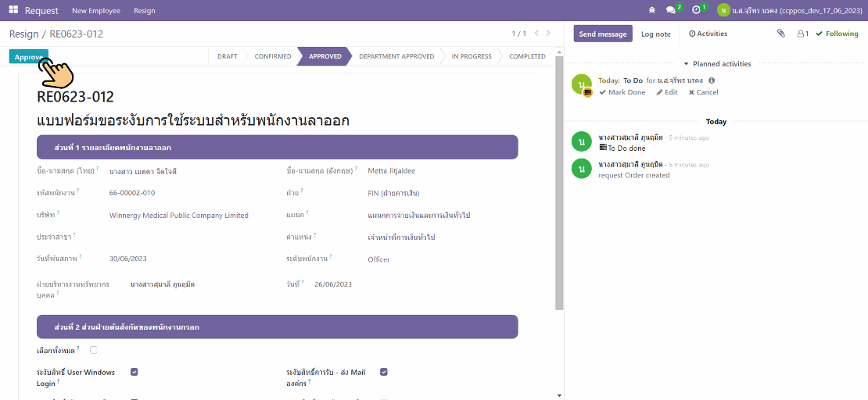Open the followers count icon
This screenshot has height=400, width=868.
click(x=802, y=34)
